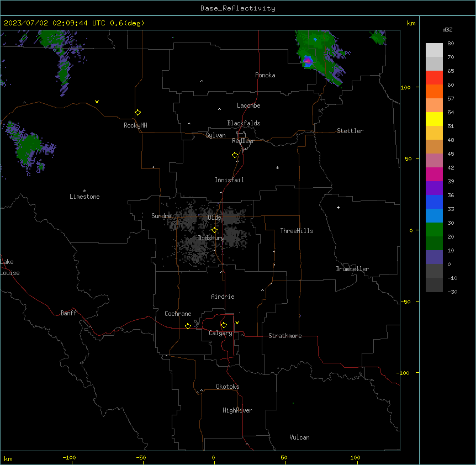Click the Sundre town label
Screen dimensions: 476x465
(161, 216)
